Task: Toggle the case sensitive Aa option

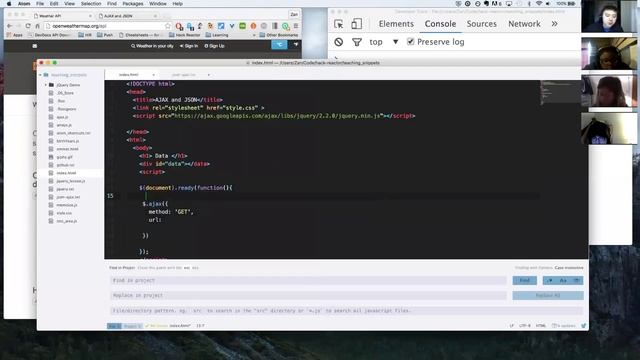Action: pos(563,280)
